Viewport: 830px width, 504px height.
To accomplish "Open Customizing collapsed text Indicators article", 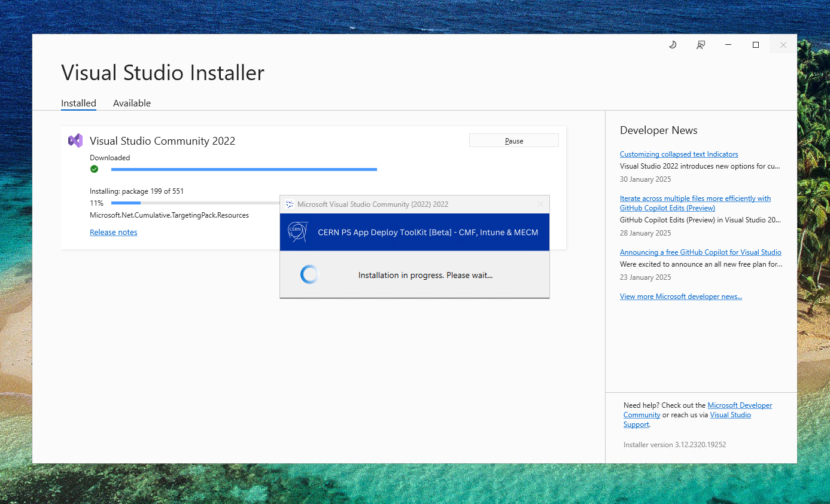I will (679, 154).
